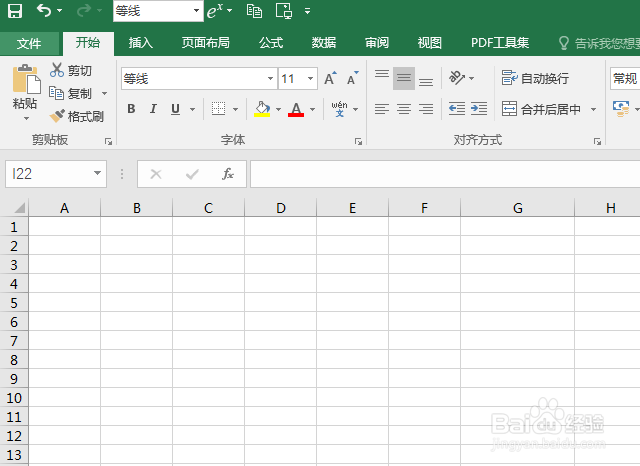This screenshot has width=640, height=466.
Task: Center text horizontally
Action: tap(404, 109)
